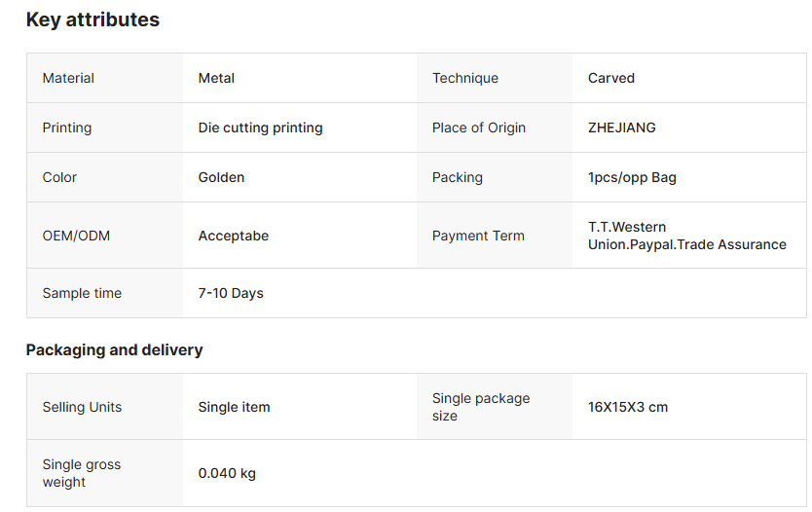Select the Material label cell
The width and height of the screenshot is (812, 512).
(104, 78)
